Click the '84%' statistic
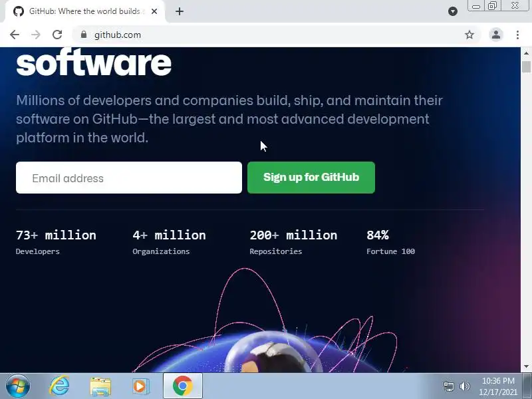Image resolution: width=532 pixels, height=399 pixels. tap(378, 235)
